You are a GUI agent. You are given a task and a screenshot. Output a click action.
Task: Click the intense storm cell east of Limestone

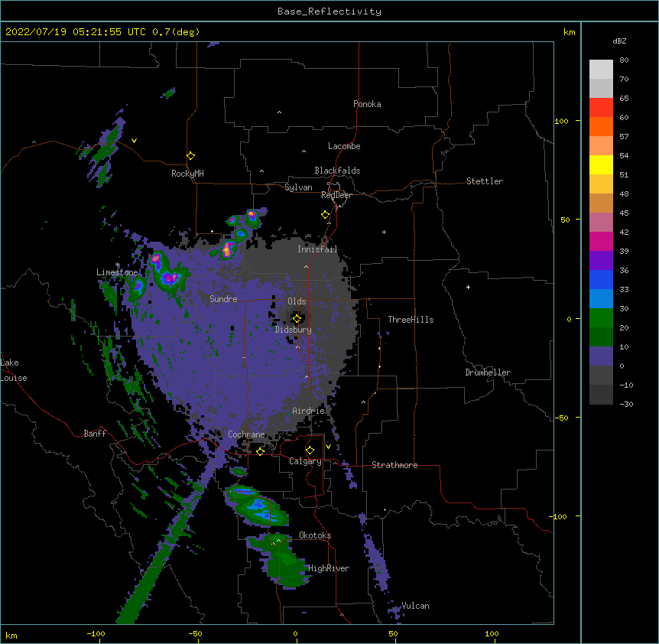point(168,277)
